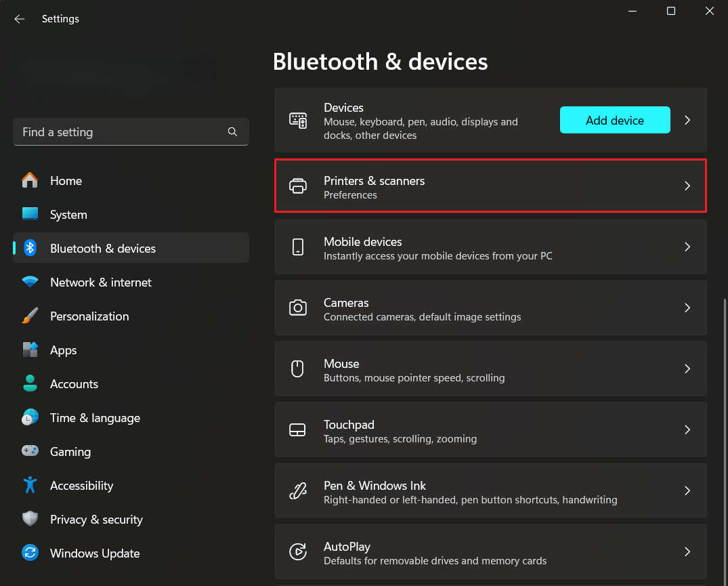Click the Pen & Windows Ink icon
728x586 pixels.
coord(297,490)
